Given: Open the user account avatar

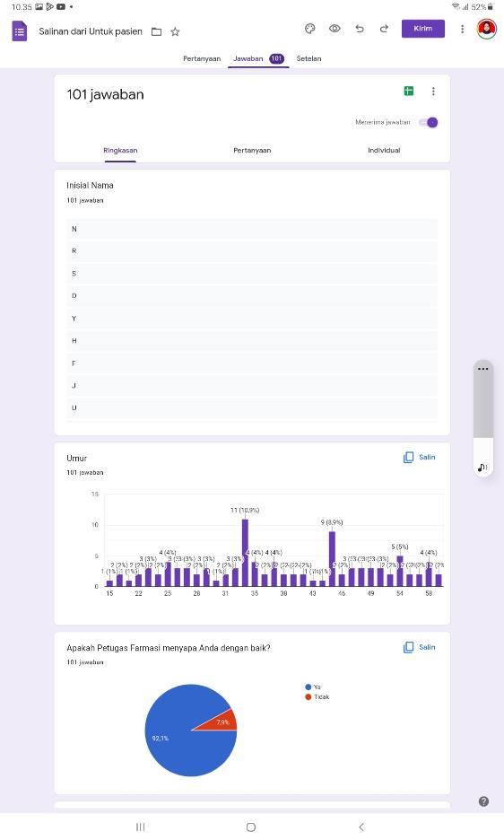Looking at the screenshot, I should point(486,29).
